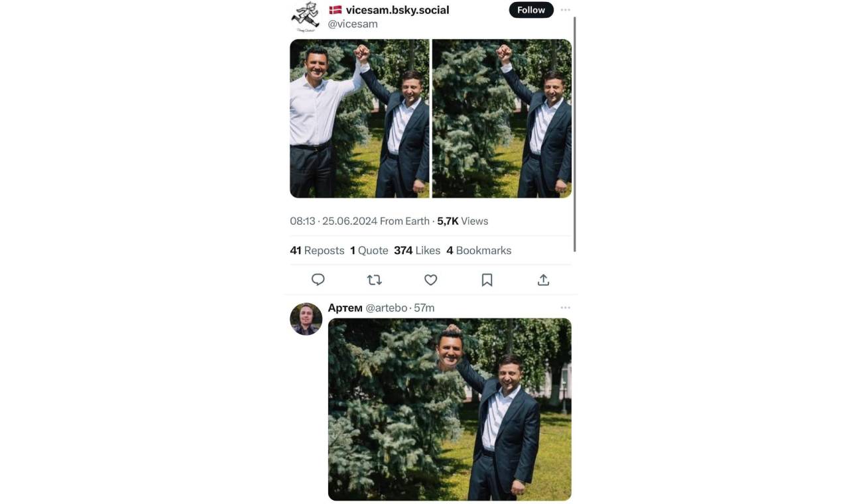862x504 pixels.
Task: Open the @vicesam handle link
Action: pos(353,24)
